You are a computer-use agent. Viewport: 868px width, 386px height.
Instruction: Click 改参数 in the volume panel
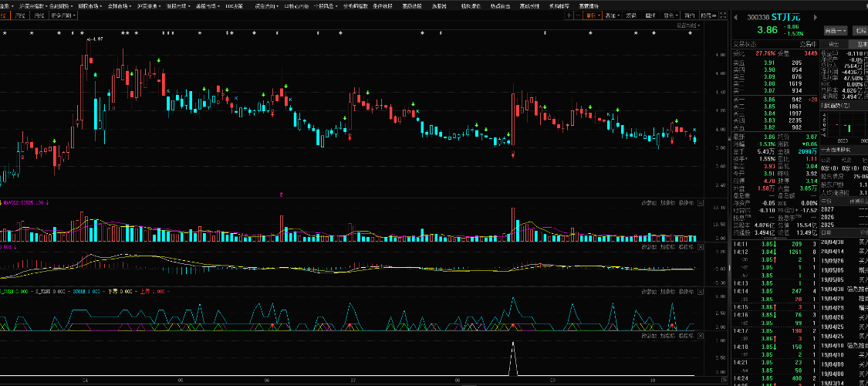tap(650, 203)
